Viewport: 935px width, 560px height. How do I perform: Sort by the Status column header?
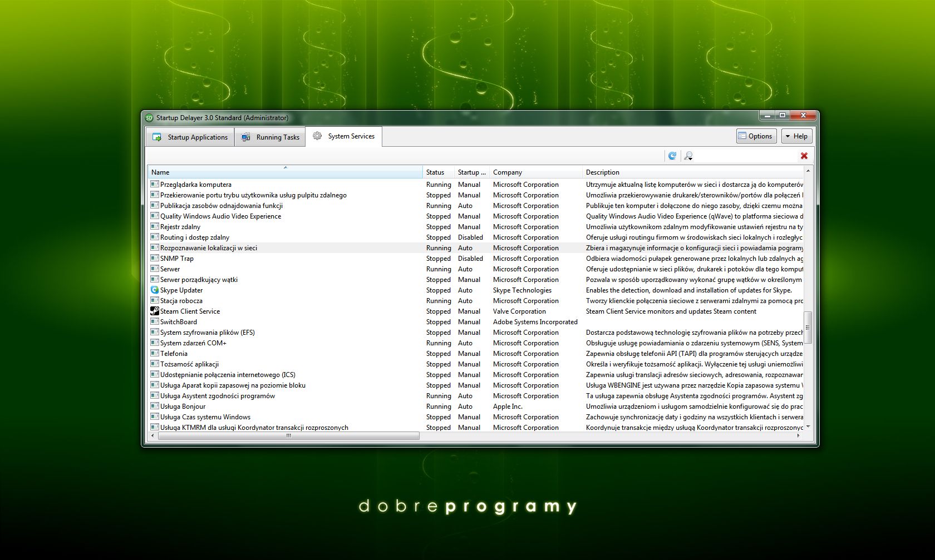[439, 172]
